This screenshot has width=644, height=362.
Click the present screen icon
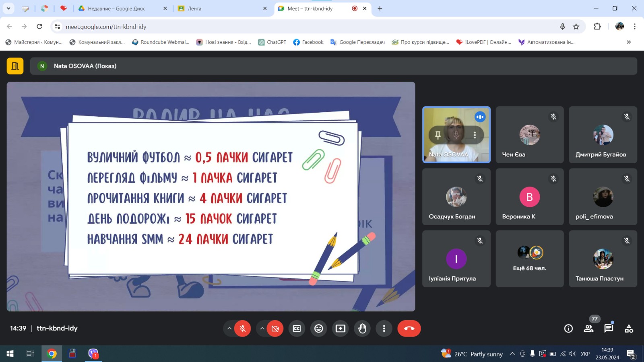[x=341, y=329]
